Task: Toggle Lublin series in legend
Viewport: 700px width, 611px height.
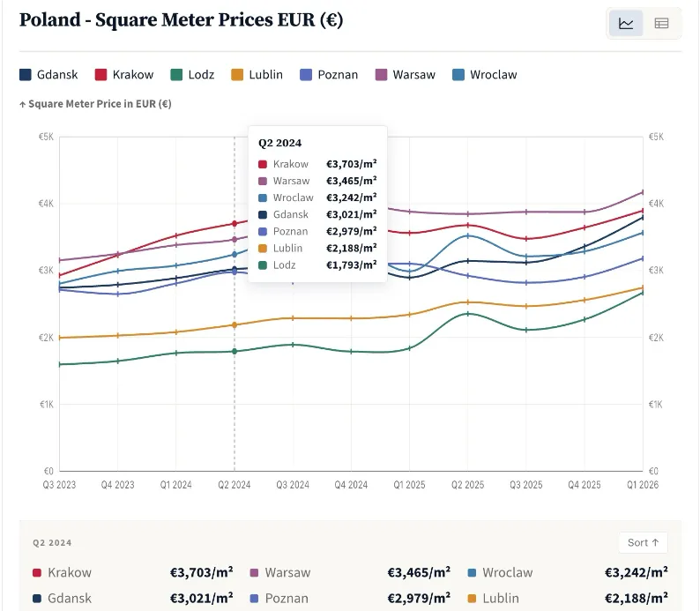Action: pyautogui.click(x=257, y=75)
